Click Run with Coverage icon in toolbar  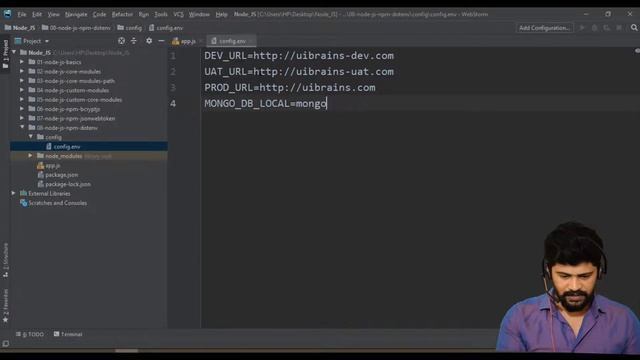[x=607, y=28]
